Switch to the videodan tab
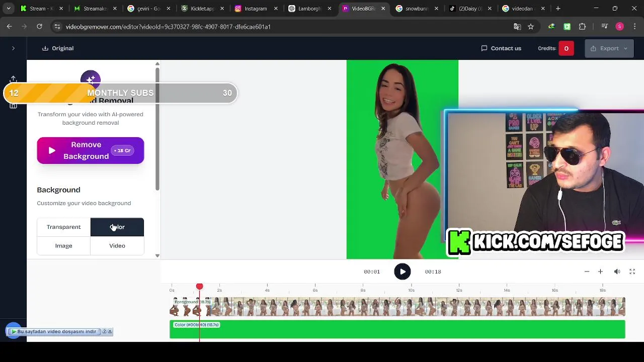The image size is (644, 362). pos(523,9)
